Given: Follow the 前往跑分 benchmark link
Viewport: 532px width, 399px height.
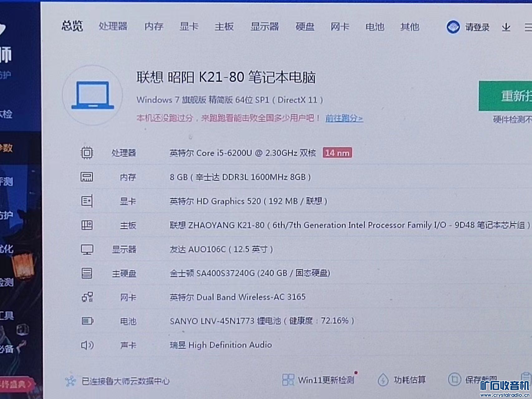Looking at the screenshot, I should click(344, 118).
